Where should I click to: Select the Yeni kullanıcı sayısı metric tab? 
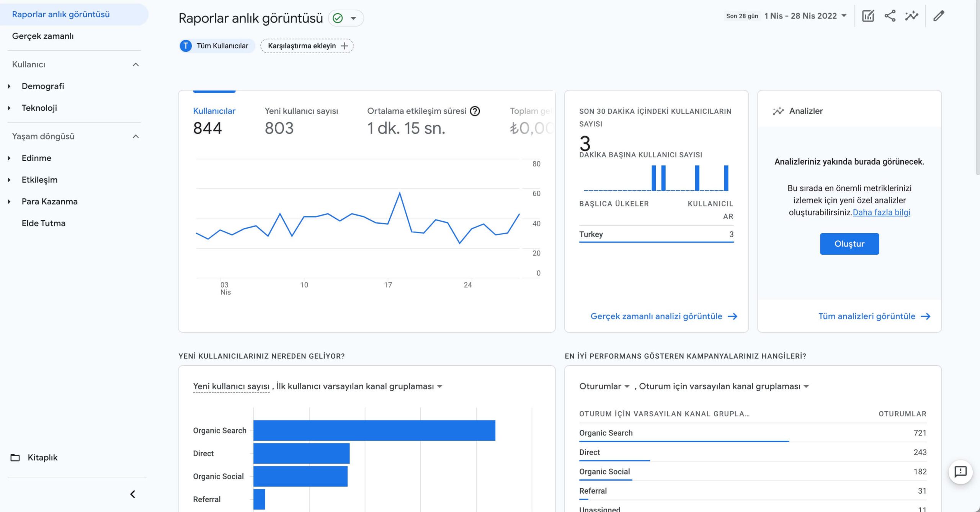301,122
